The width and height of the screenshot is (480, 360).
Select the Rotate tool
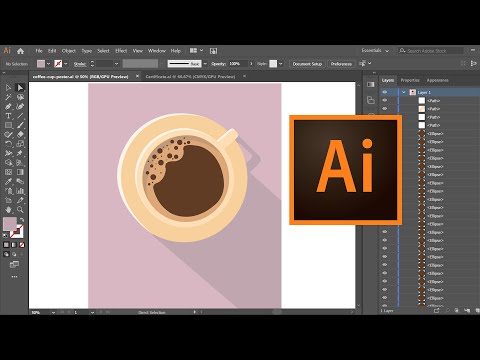(x=8, y=144)
